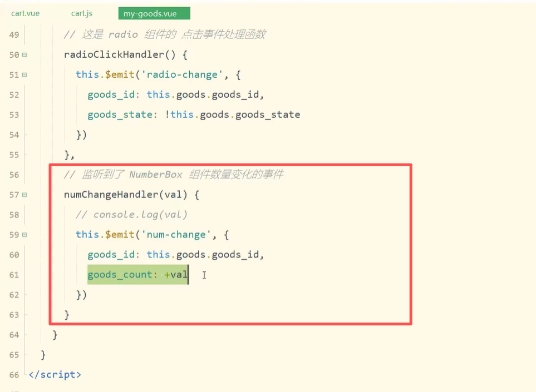Image resolution: width=536 pixels, height=392 pixels.
Task: Collapse the fold marker on line 50
Action: point(24,54)
